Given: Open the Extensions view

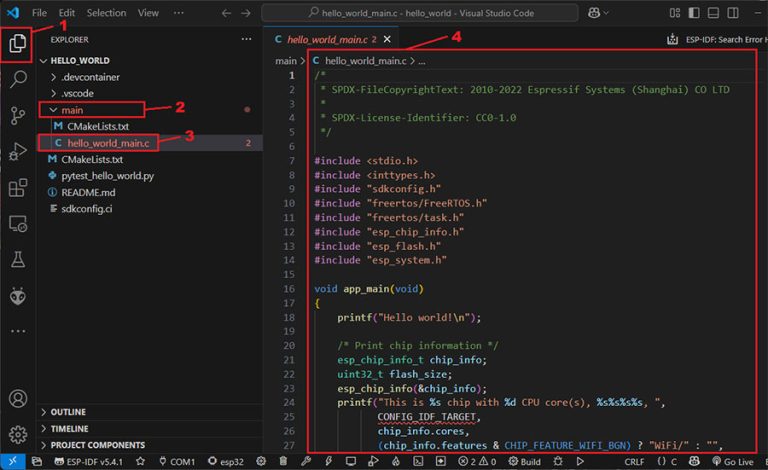Looking at the screenshot, I should click(x=18, y=188).
